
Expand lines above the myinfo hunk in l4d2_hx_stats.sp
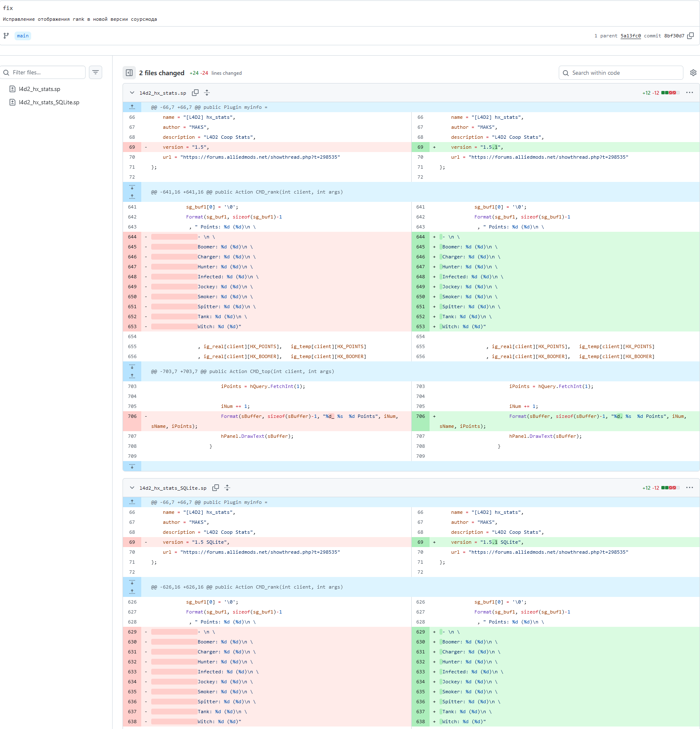(x=132, y=107)
